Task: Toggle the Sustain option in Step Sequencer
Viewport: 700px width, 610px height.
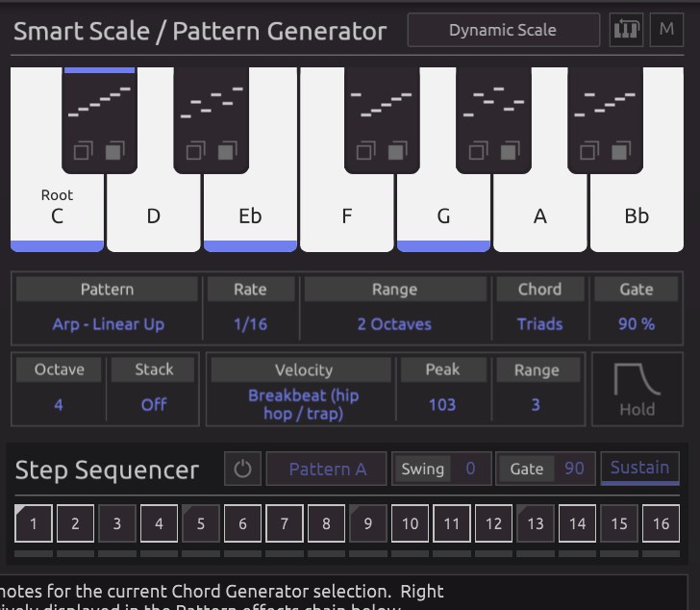Action: [639, 469]
